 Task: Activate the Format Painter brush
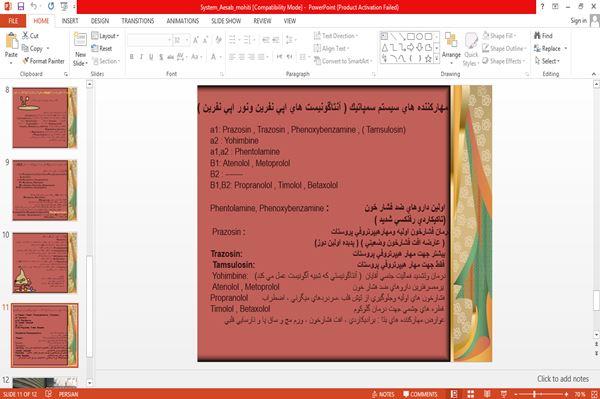pyautogui.click(x=43, y=61)
